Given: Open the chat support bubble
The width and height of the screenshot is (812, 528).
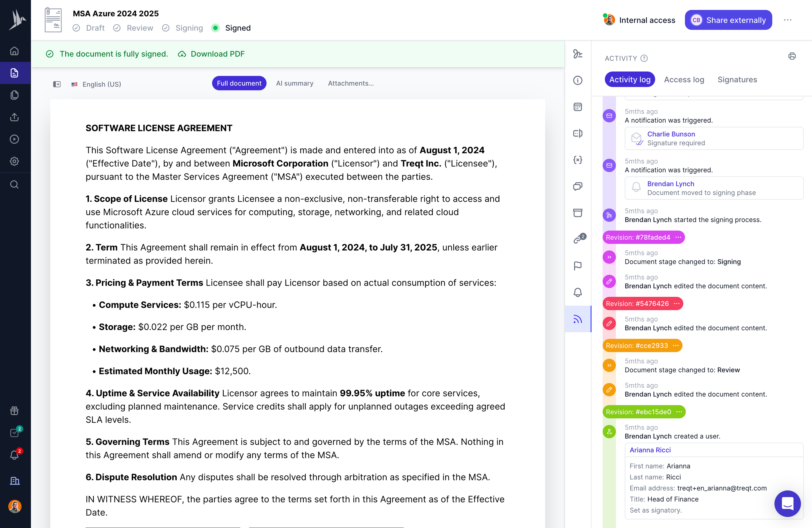Looking at the screenshot, I should pos(787,503).
